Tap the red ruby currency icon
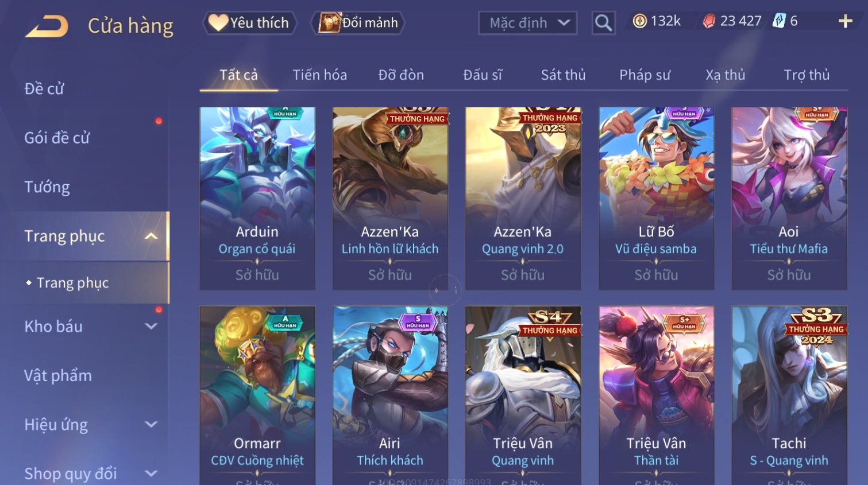This screenshot has height=485, width=868. coord(709,21)
